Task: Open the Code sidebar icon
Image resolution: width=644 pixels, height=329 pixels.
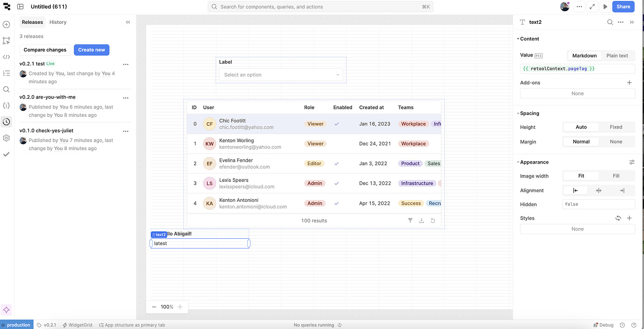Action: [6, 57]
